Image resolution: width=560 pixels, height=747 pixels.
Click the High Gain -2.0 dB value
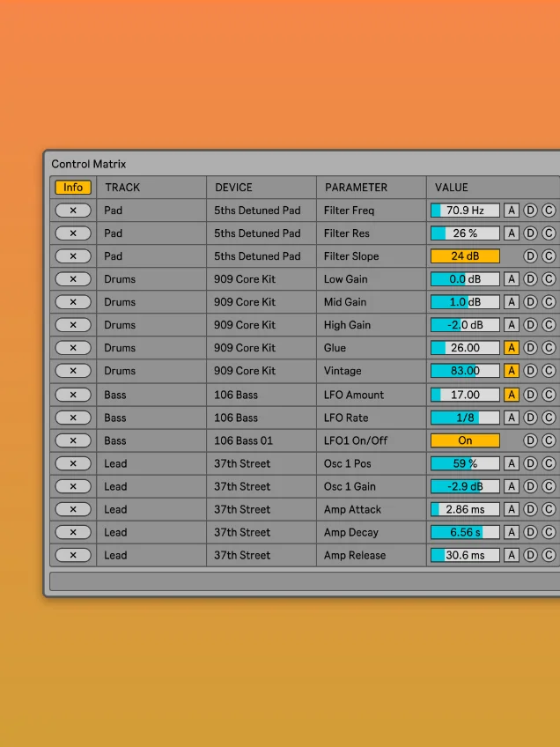[x=465, y=324]
